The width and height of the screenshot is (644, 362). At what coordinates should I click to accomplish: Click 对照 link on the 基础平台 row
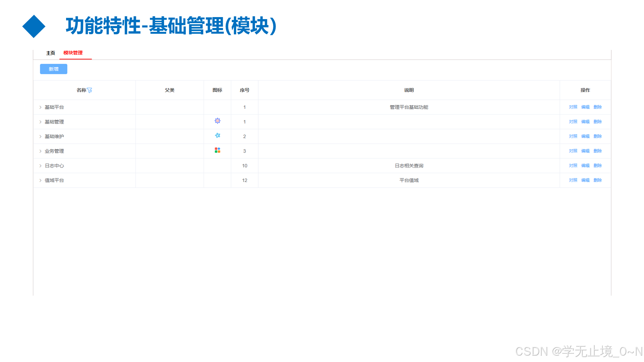[x=573, y=107]
